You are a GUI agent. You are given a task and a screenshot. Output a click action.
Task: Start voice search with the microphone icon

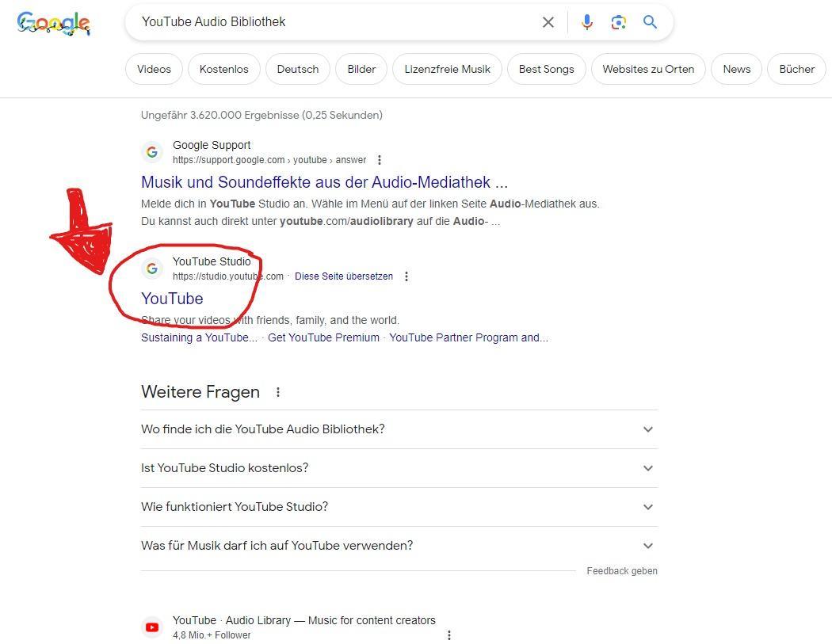click(587, 21)
